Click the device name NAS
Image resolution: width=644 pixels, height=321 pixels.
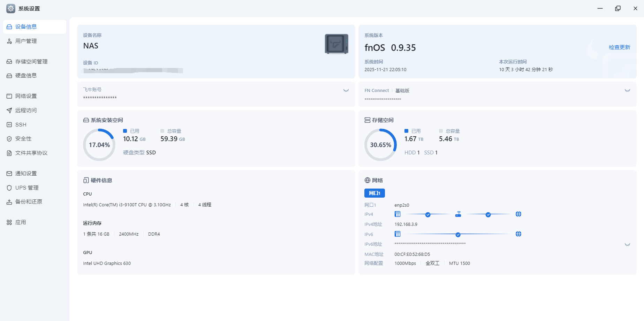click(x=91, y=46)
